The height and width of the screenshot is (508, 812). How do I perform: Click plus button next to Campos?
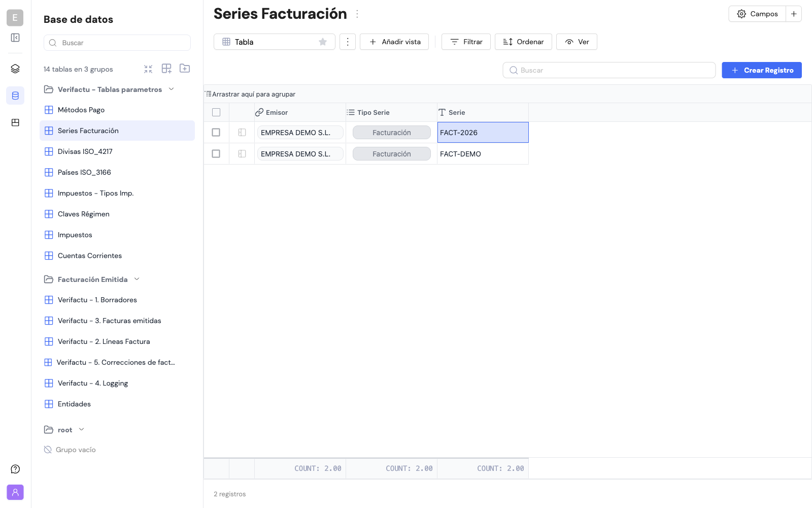[794, 14]
